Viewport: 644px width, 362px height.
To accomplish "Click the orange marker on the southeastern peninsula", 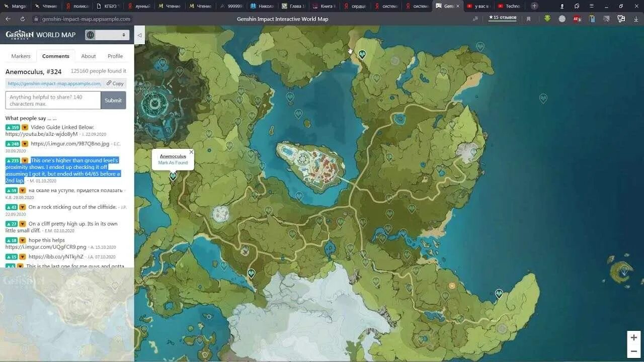I will pos(452,286).
